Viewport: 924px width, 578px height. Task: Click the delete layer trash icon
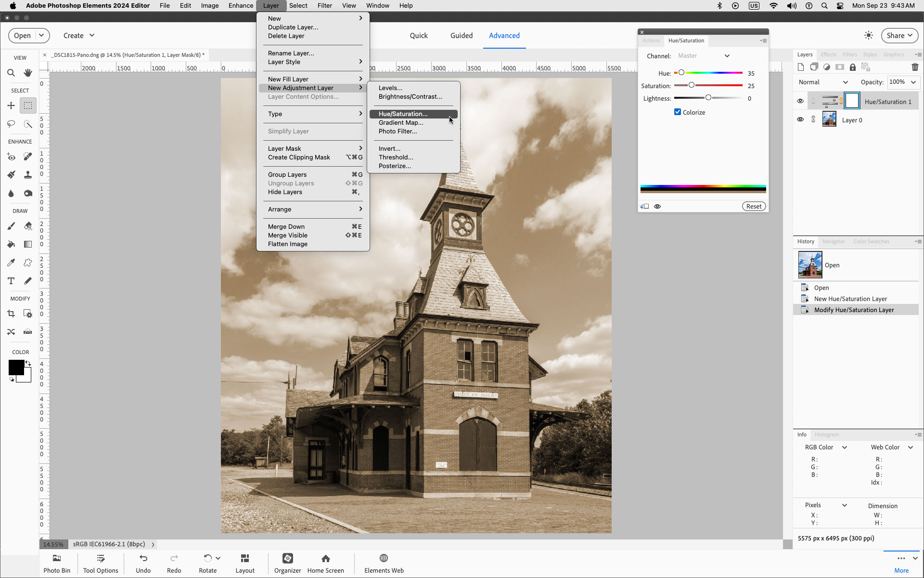915,67
